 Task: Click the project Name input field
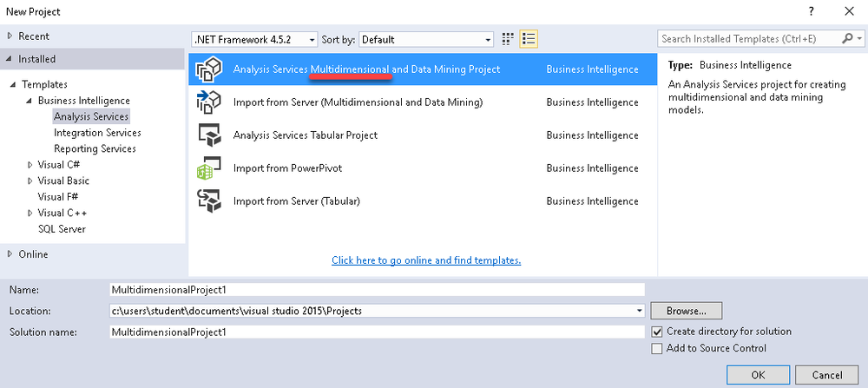click(x=378, y=289)
